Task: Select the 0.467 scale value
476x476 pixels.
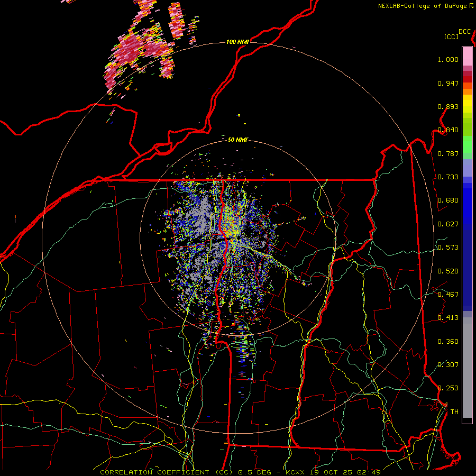Action: click(448, 295)
